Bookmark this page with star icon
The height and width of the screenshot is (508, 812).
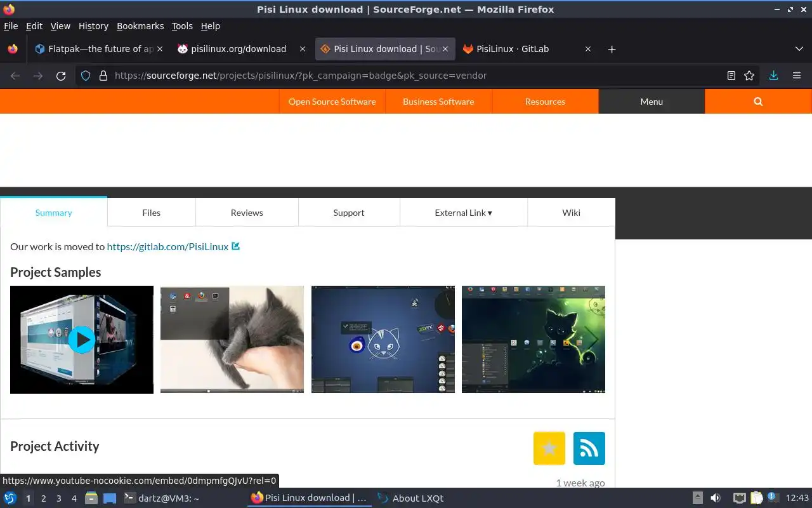click(749, 76)
